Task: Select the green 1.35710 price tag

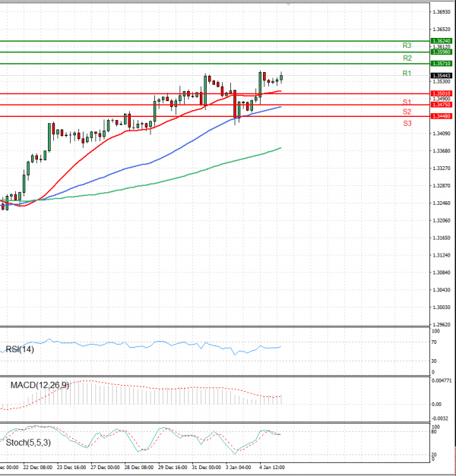Action: click(442, 64)
